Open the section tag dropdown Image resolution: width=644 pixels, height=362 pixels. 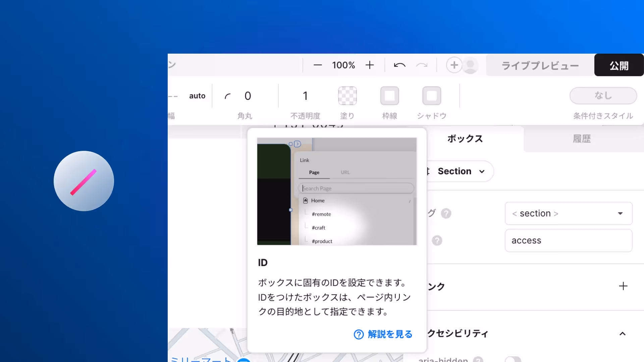[x=569, y=214]
